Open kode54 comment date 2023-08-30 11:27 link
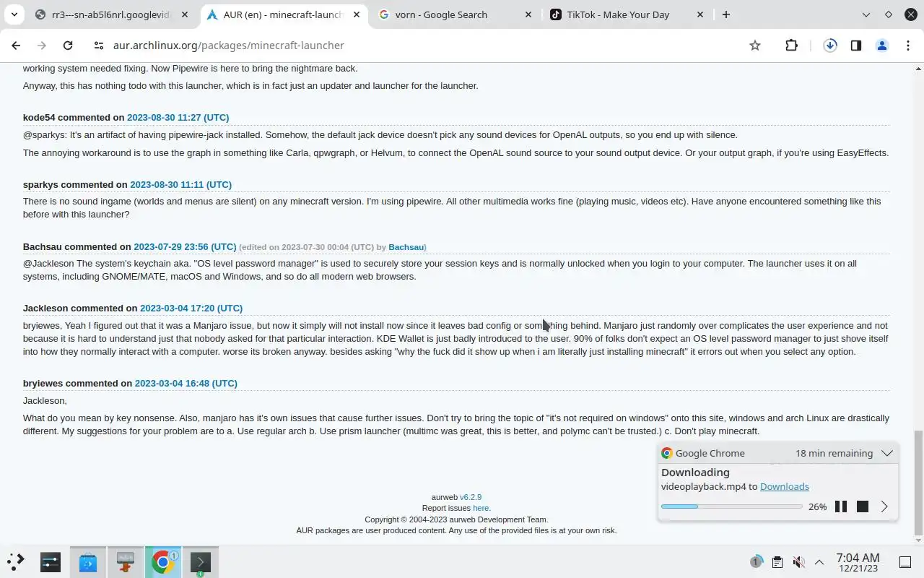This screenshot has height=578, width=924. tap(178, 117)
